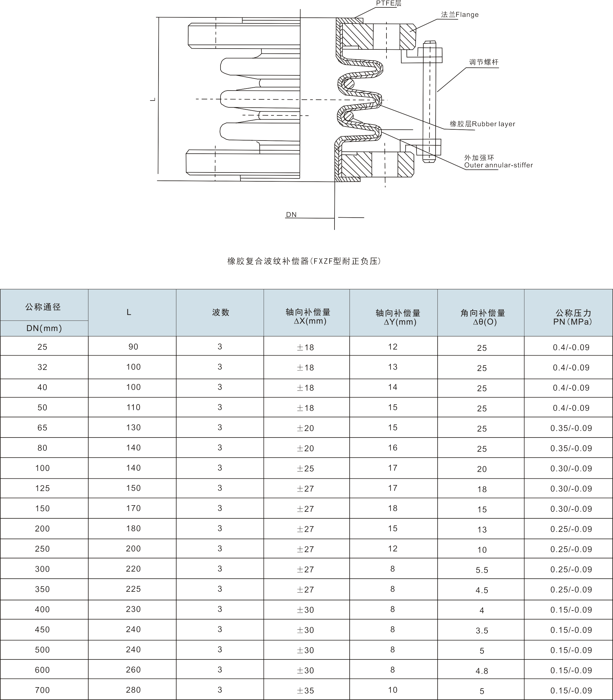Click the angle value 20 in the DN 100 row
This screenshot has width=613, height=700.
pos(482,469)
